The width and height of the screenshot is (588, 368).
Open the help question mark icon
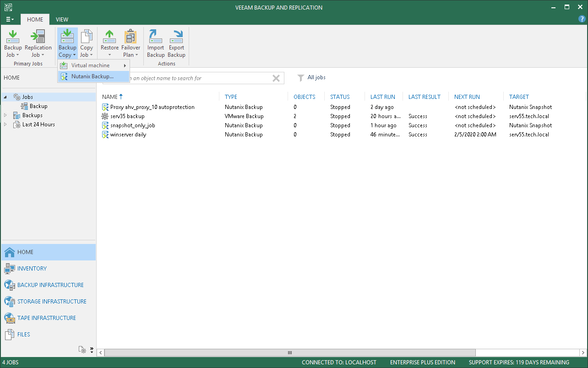click(582, 19)
